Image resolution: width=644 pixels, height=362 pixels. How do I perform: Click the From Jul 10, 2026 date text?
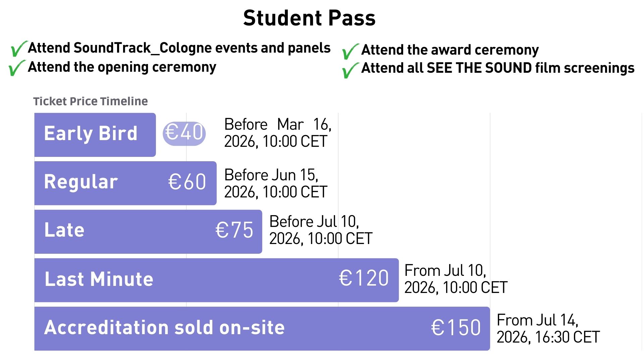[455, 279]
